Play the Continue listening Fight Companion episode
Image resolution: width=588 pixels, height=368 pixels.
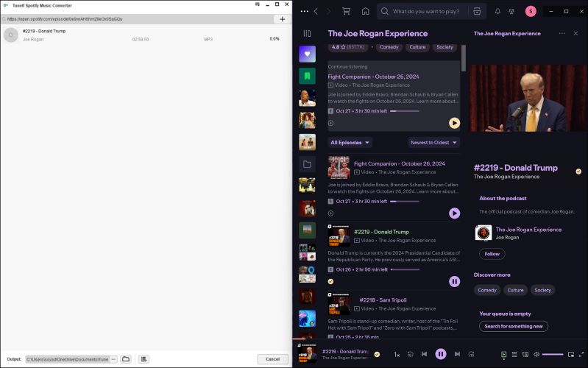pyautogui.click(x=455, y=123)
